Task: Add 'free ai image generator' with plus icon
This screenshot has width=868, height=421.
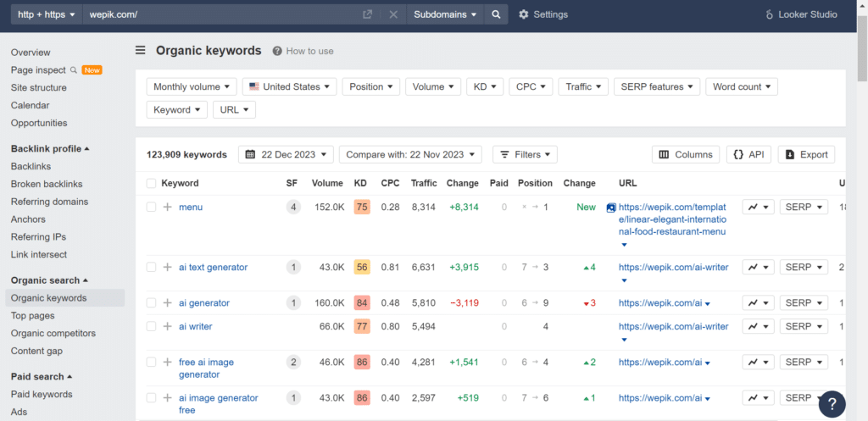Action: tap(168, 363)
